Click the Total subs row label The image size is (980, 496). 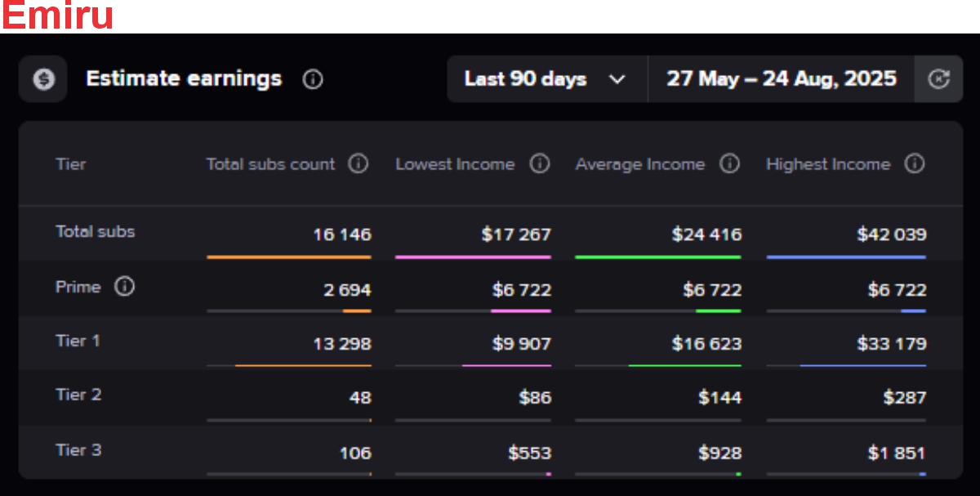tap(95, 231)
